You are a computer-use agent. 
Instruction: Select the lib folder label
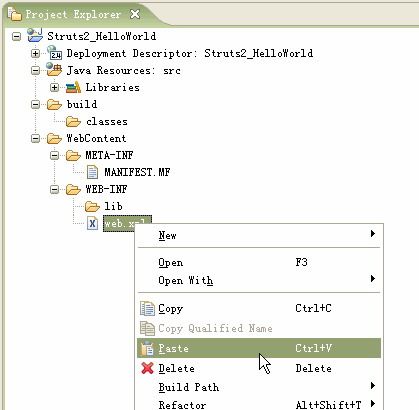click(x=113, y=206)
